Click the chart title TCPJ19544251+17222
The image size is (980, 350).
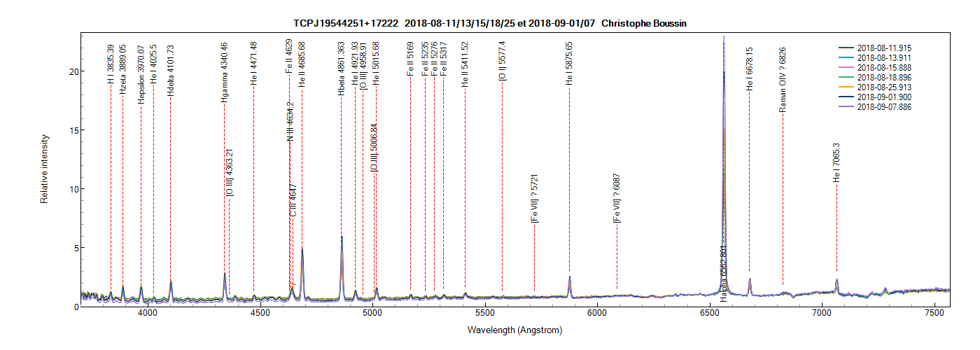point(345,23)
